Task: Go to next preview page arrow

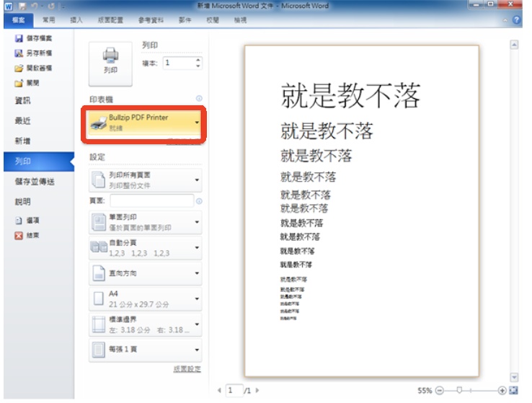Action: 257,391
